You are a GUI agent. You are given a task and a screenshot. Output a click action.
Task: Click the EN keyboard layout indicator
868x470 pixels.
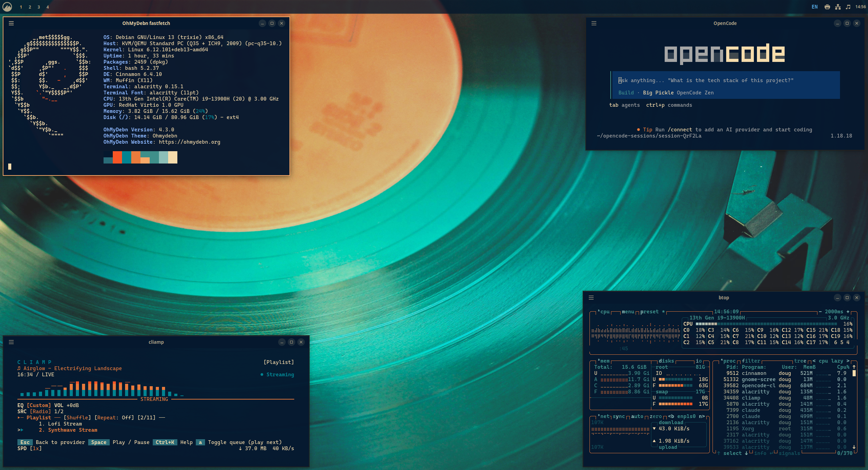tap(815, 7)
